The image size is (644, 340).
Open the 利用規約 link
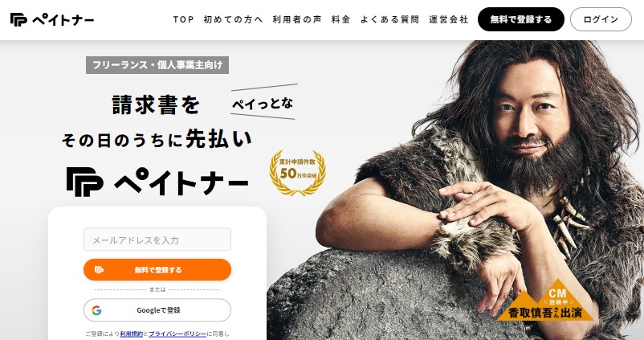click(x=132, y=334)
